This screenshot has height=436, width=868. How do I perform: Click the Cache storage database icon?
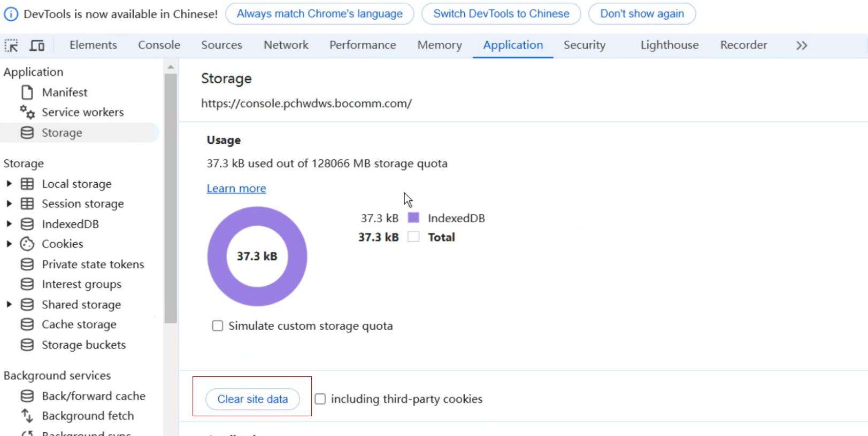coord(27,325)
